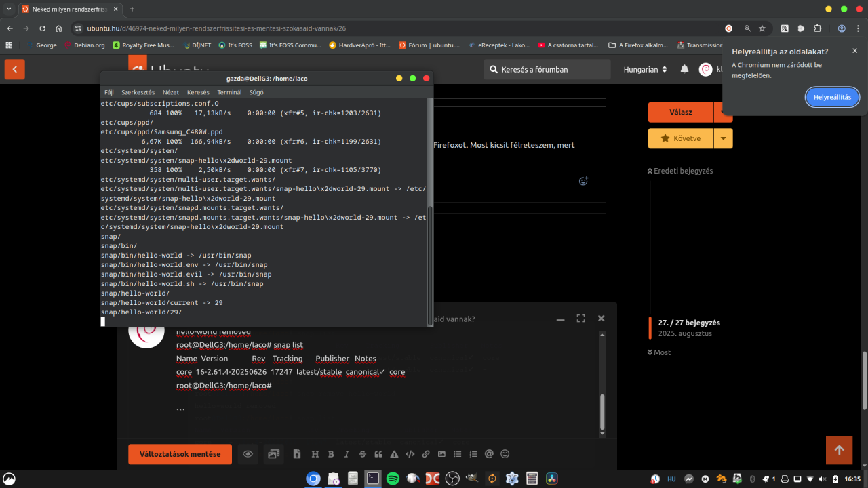Insert a link using the chain icon

(426, 454)
